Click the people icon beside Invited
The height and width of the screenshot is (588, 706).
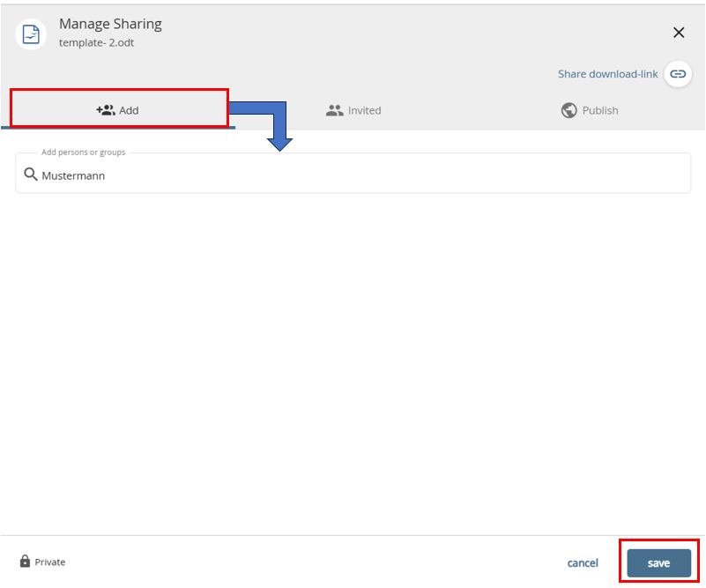click(334, 110)
